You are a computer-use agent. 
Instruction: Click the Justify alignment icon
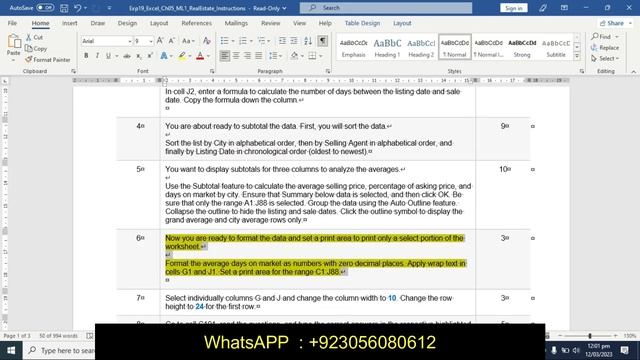(x=259, y=56)
